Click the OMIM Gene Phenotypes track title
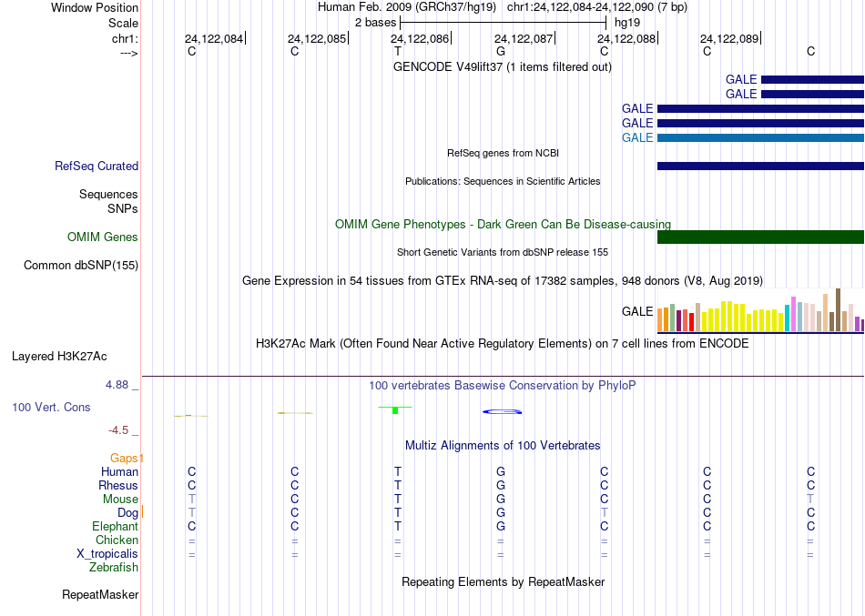 [x=504, y=224]
